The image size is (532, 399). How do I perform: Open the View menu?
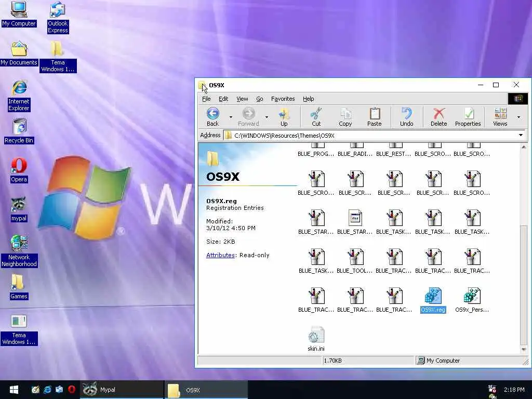coord(242,99)
